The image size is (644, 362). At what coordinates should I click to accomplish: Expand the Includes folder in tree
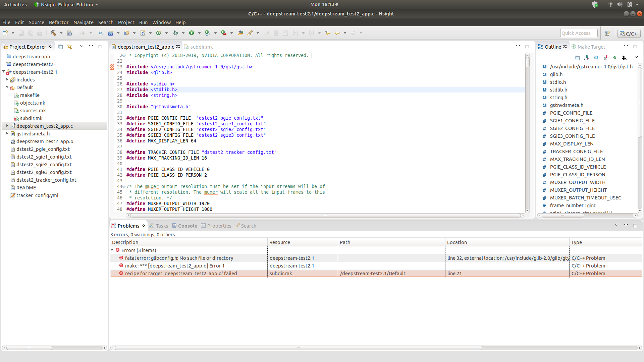point(7,80)
